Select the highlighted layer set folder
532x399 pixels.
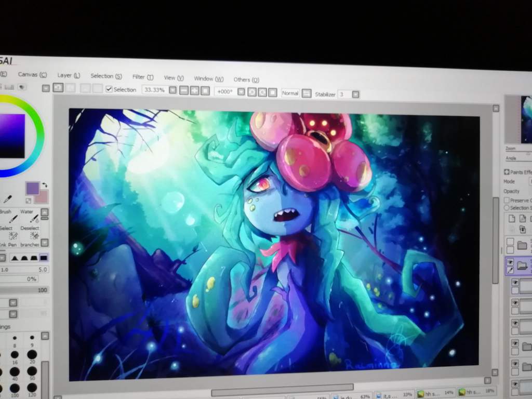[522, 265]
